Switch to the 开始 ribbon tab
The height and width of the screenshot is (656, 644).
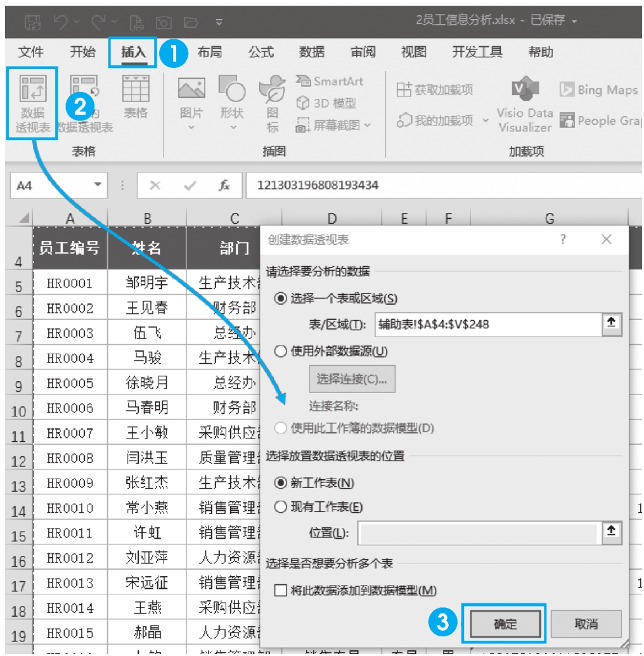tap(82, 52)
